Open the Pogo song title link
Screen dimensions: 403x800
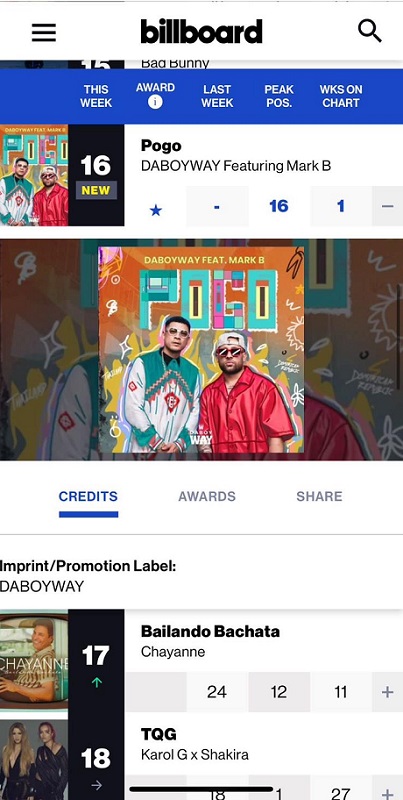point(161,146)
